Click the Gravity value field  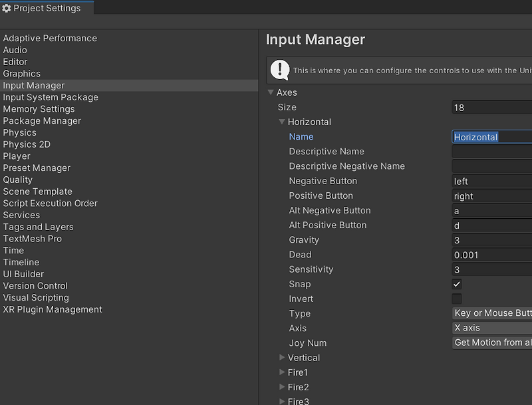[491, 239]
